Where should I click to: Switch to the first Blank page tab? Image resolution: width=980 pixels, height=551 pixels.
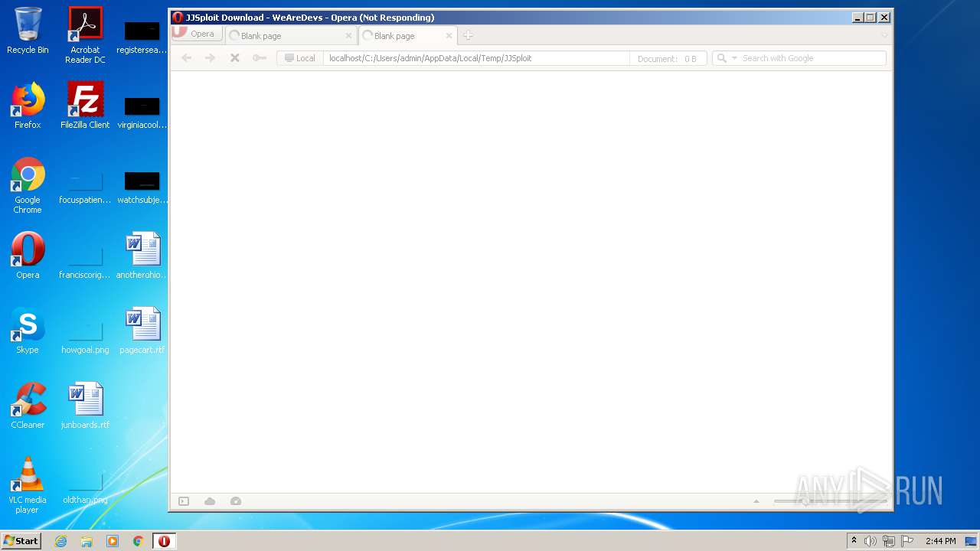[x=291, y=35]
